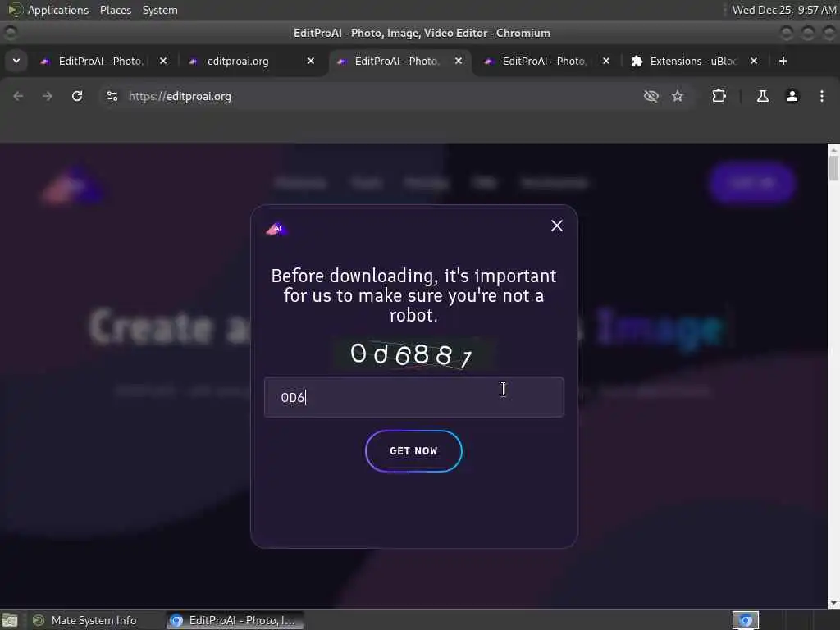
Task: Click show desktop icon in bottom panel
Action: tap(10, 620)
